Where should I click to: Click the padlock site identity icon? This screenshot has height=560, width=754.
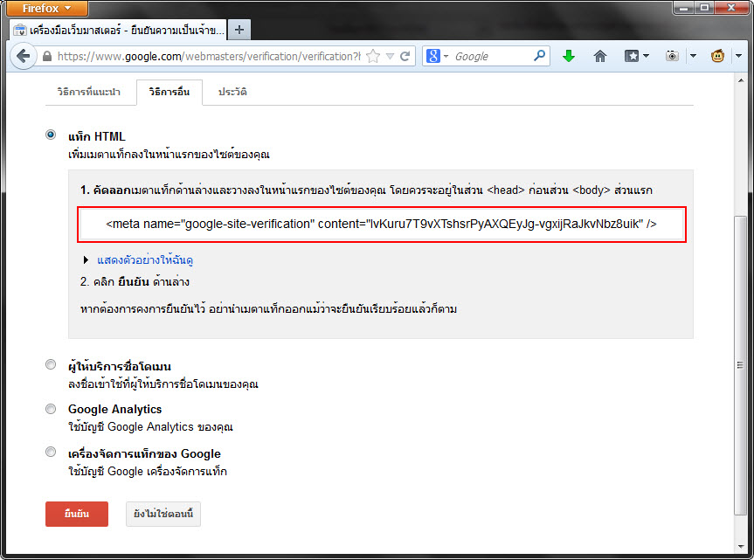click(46, 57)
